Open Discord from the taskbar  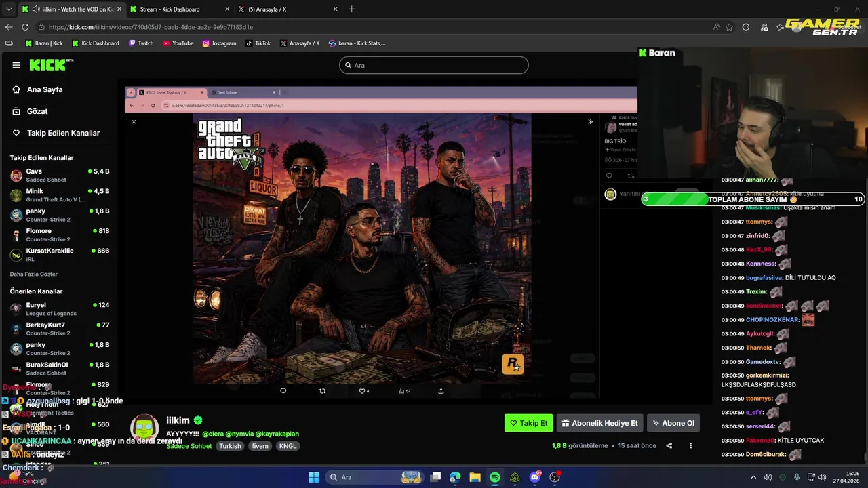click(535, 477)
